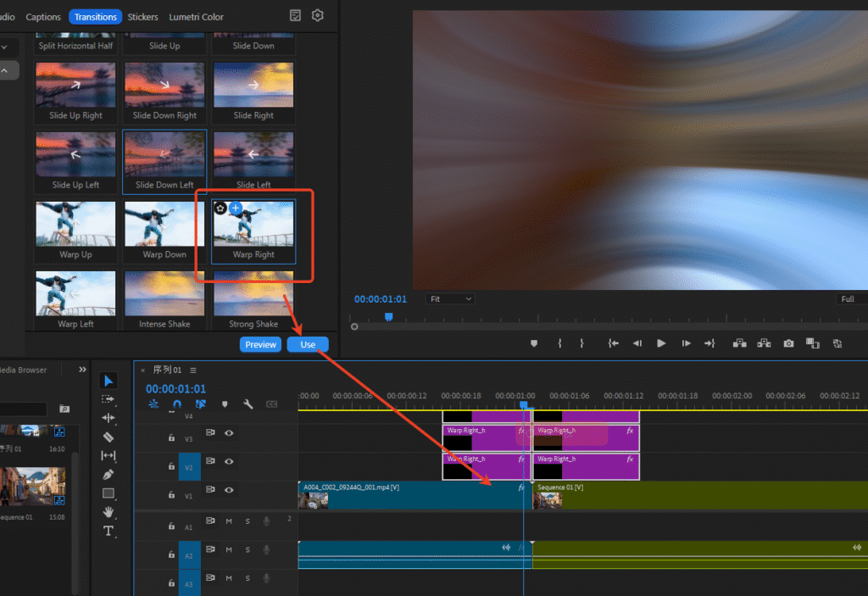
Task: Click the Preview button for the transition
Action: [x=260, y=344]
